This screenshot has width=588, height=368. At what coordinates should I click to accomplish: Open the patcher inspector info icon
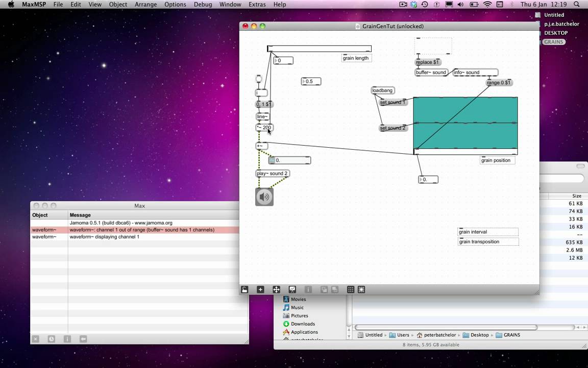click(308, 289)
